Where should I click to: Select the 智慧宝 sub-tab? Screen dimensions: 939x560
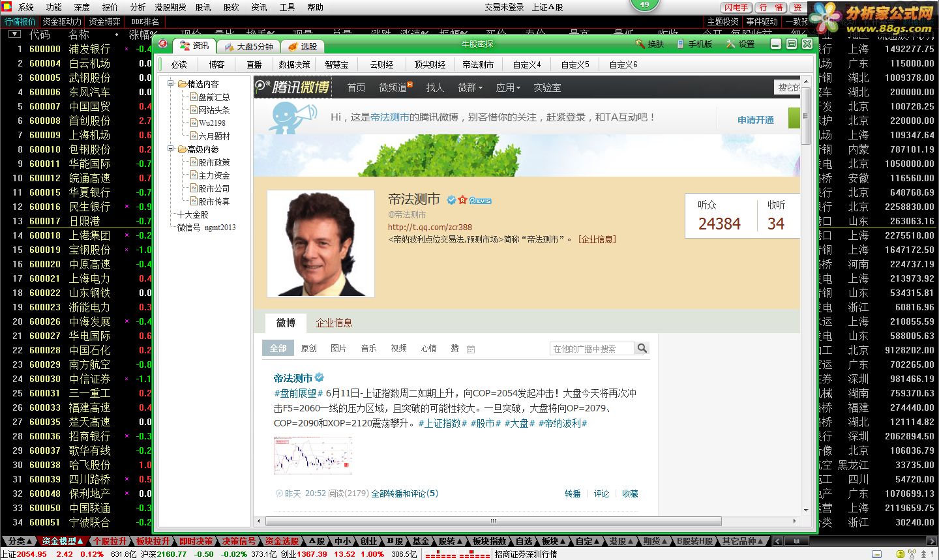(x=336, y=65)
